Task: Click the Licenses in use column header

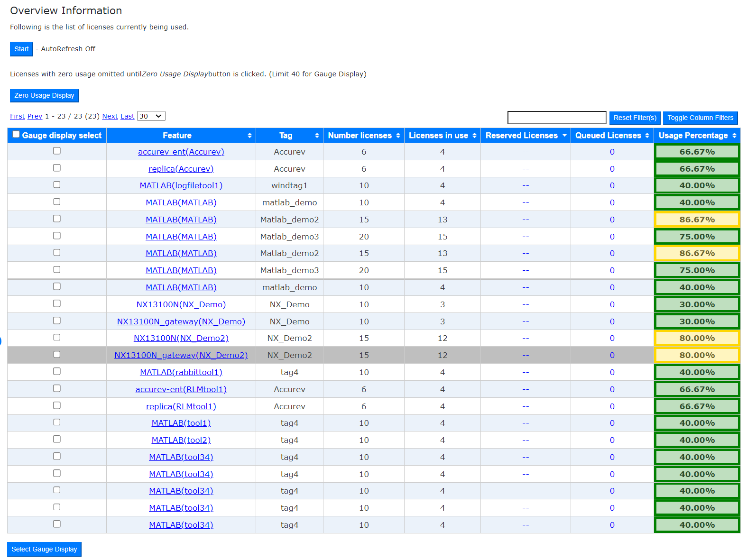Action: [443, 136]
